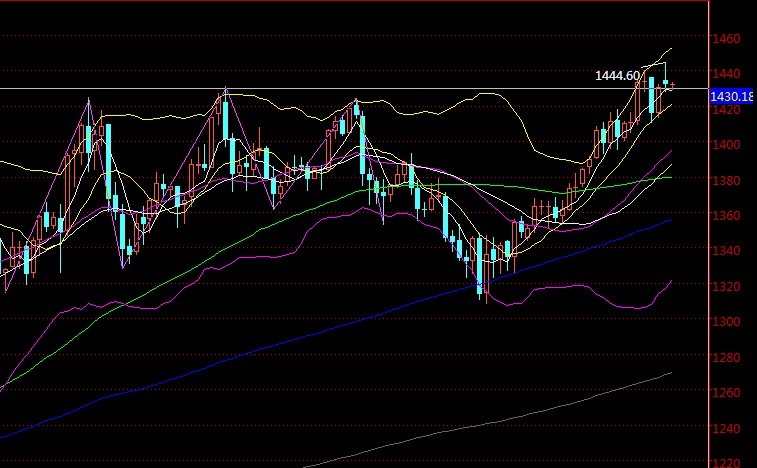The width and height of the screenshot is (757, 468).
Task: Click the 1400 price axis label
Action: pos(726,144)
